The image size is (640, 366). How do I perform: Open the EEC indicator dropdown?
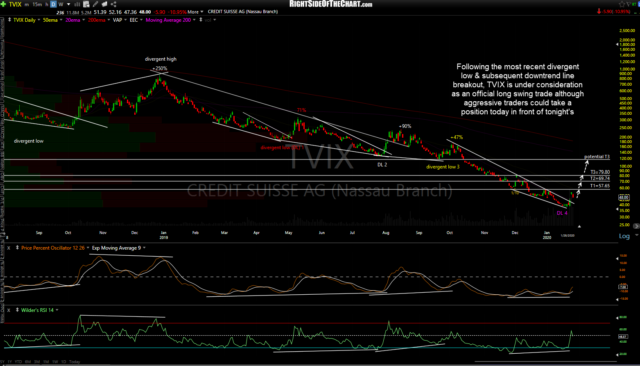click(x=142, y=20)
